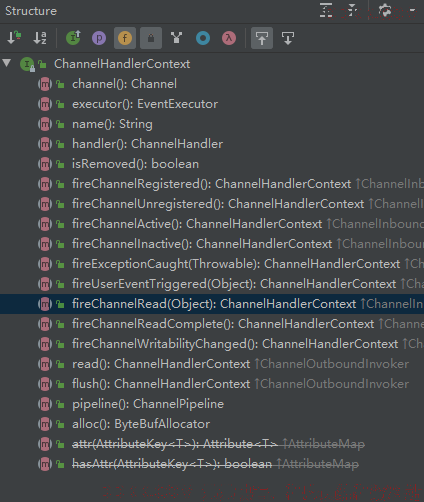Collapse the ChannelHandlerContext tree node

pos(7,63)
